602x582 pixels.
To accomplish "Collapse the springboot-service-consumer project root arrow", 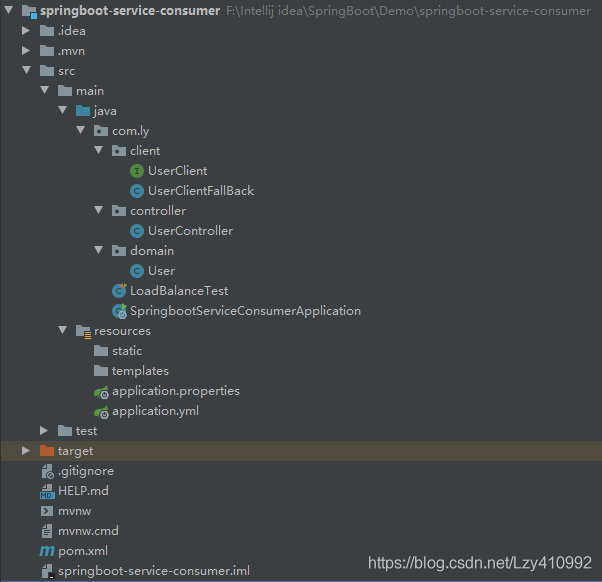I will click(8, 10).
